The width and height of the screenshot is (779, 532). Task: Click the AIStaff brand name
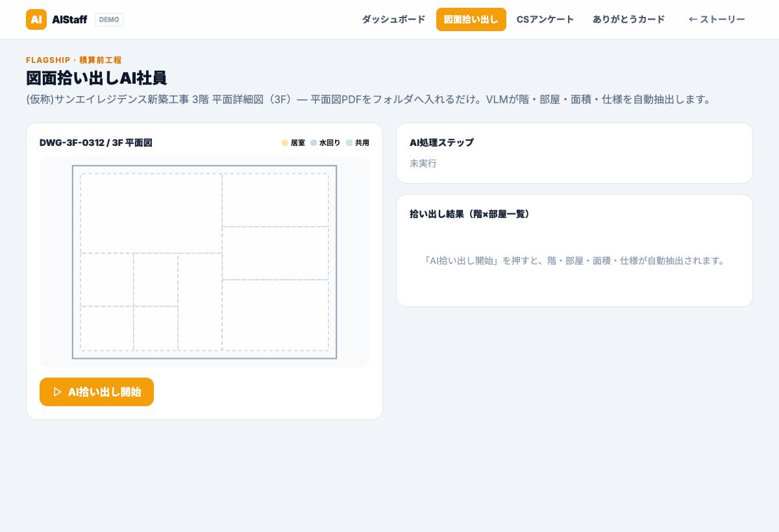[x=69, y=19]
